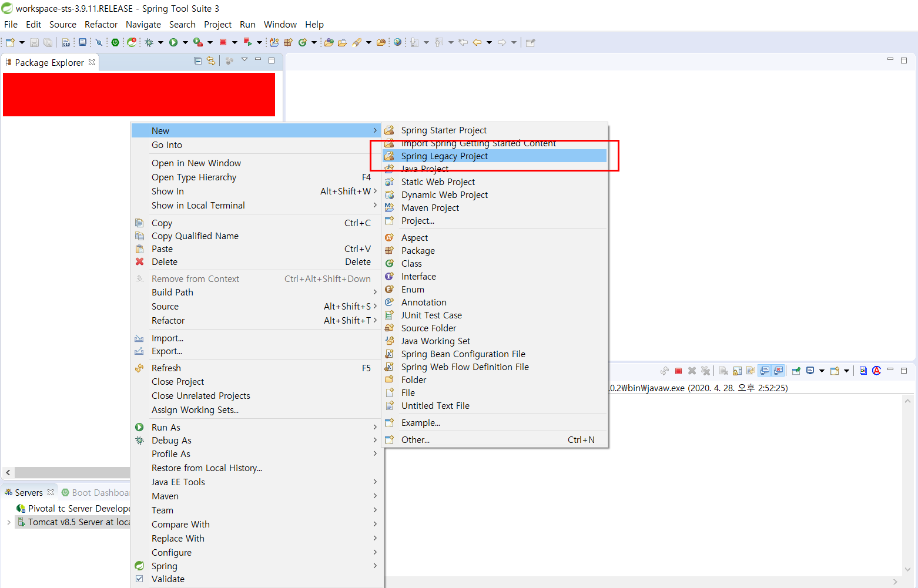Click Assign Working Sets... entry
Viewport: 918px width, 588px height.
point(257,410)
